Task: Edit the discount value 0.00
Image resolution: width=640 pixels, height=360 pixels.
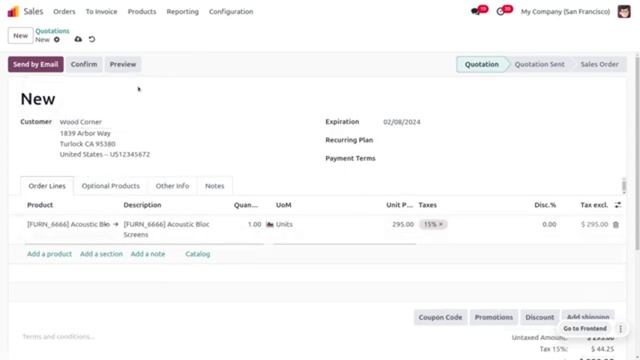Action: click(x=549, y=224)
